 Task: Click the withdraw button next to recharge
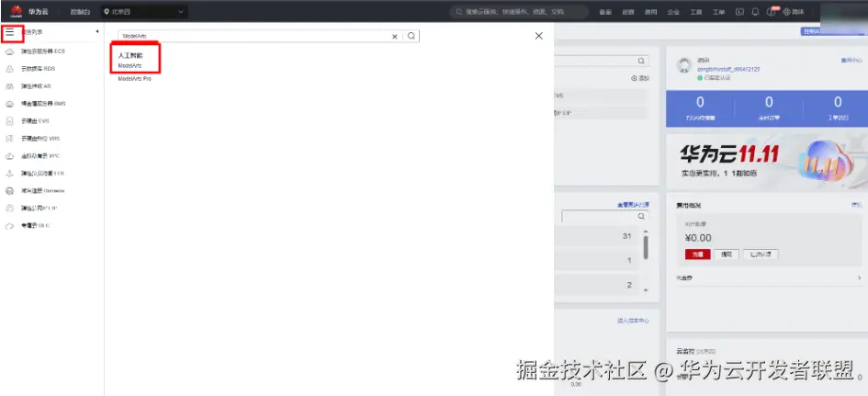tap(727, 255)
